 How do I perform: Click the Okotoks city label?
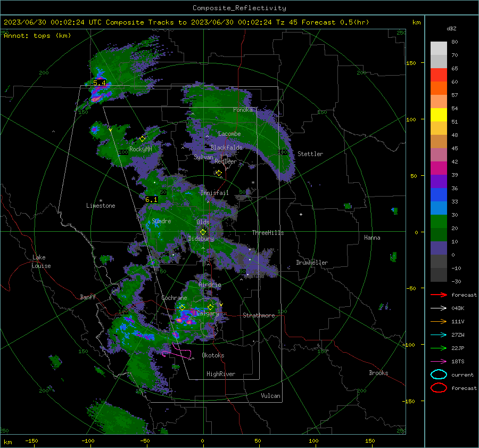pos(213,355)
